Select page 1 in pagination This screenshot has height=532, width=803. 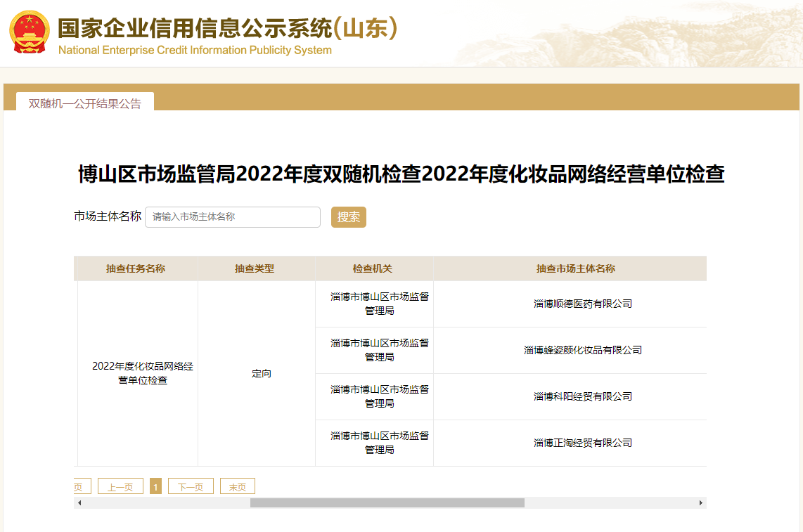pyautogui.click(x=155, y=486)
